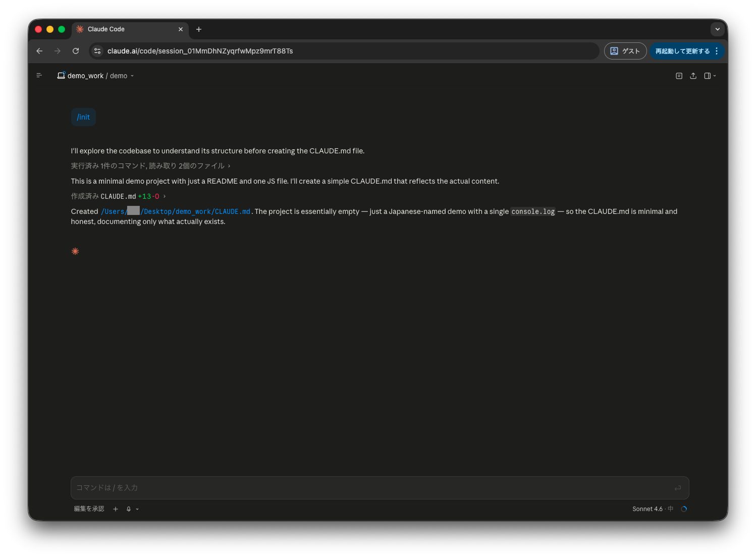Go back to previous page

pos(39,51)
